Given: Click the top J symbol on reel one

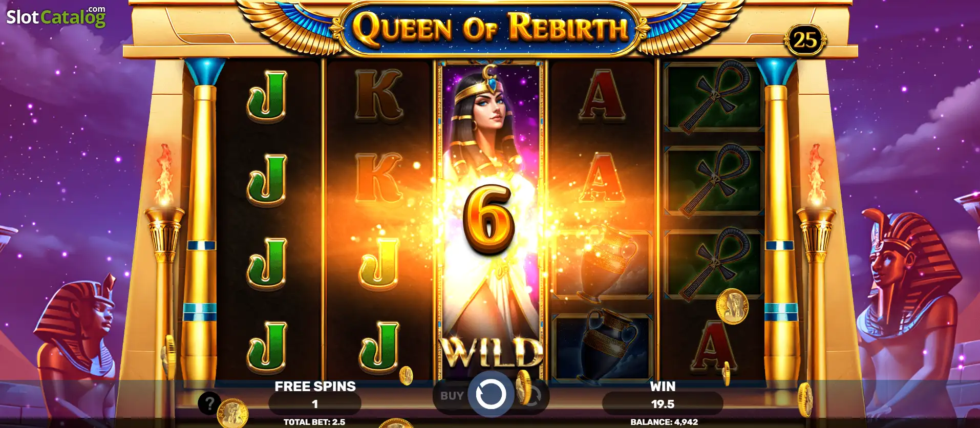Looking at the screenshot, I should 266,97.
